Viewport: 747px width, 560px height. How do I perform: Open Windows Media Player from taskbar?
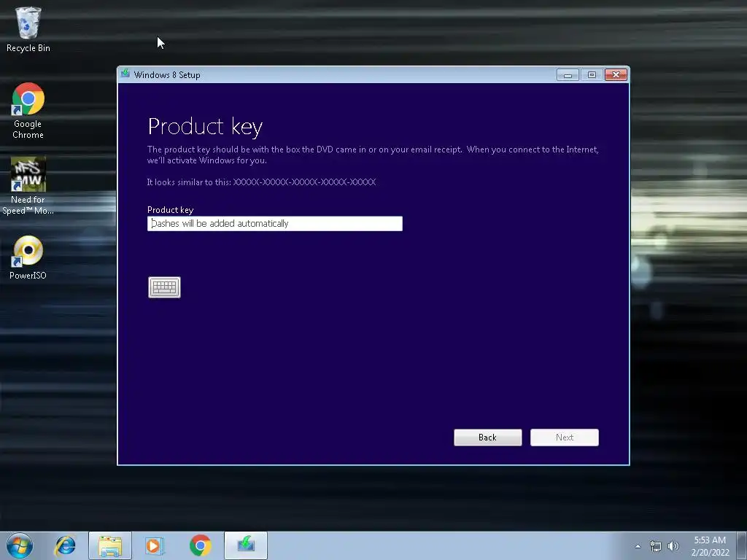tap(155, 545)
